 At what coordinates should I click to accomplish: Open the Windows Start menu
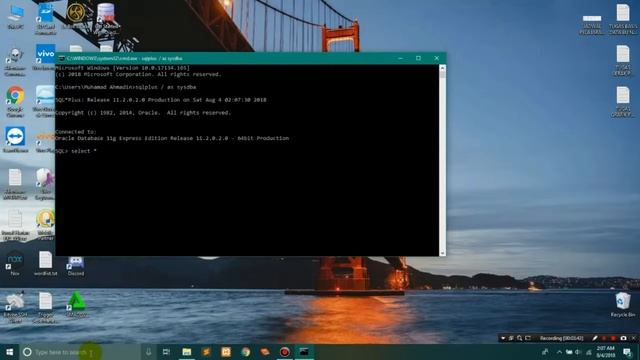(x=9, y=352)
